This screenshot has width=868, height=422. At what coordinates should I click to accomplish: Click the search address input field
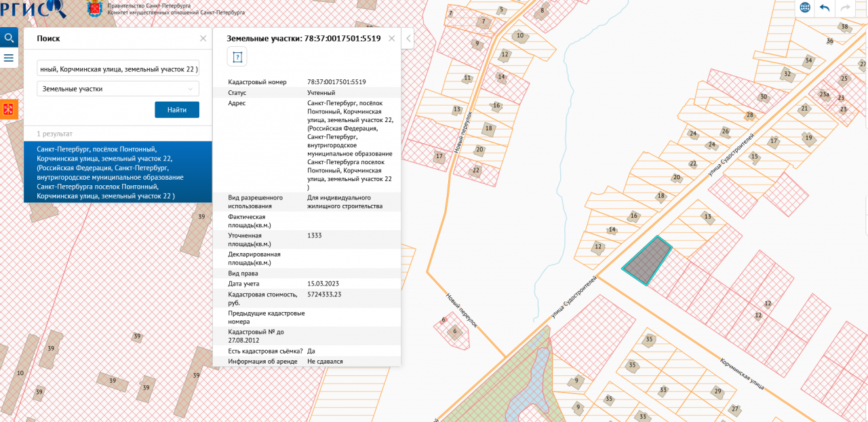tap(118, 69)
